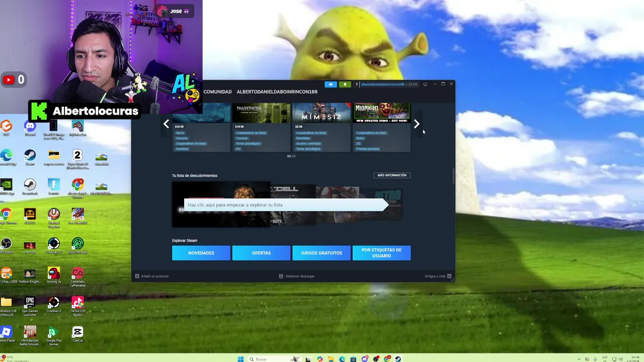Open the Crosshair X desktop shortcut
Screen dimensions: 644x362
[53, 304]
